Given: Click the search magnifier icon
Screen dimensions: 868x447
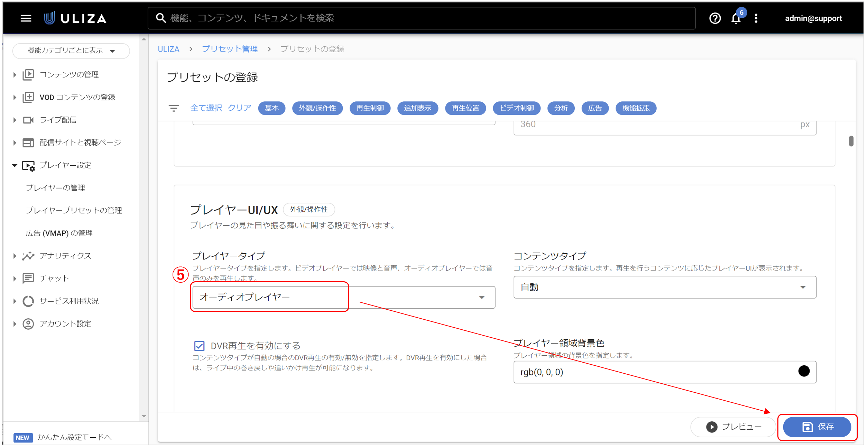Looking at the screenshot, I should tap(161, 18).
